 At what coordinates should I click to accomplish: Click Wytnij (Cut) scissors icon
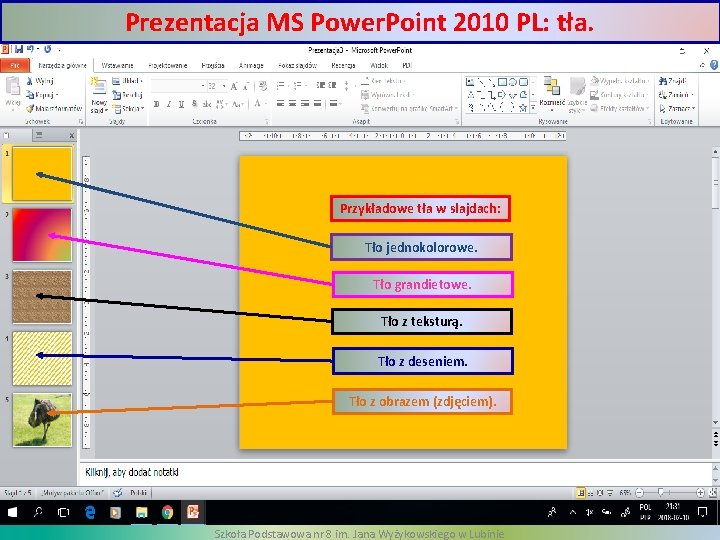pyautogui.click(x=30, y=81)
